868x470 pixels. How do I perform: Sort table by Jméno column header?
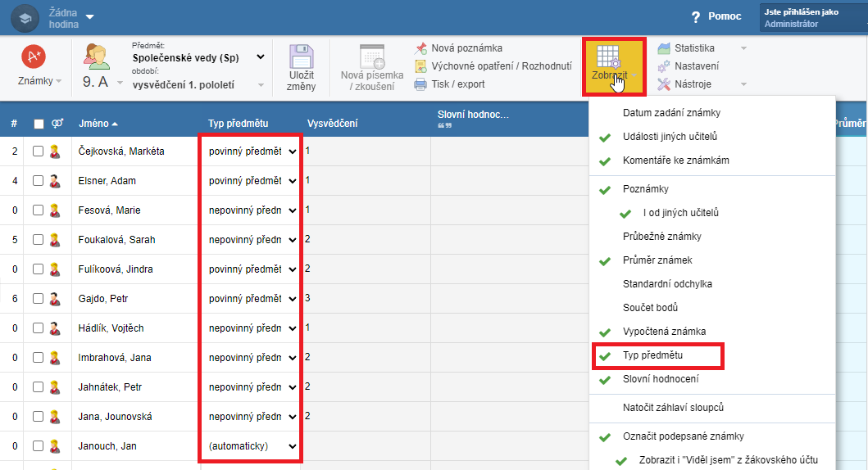coord(98,124)
